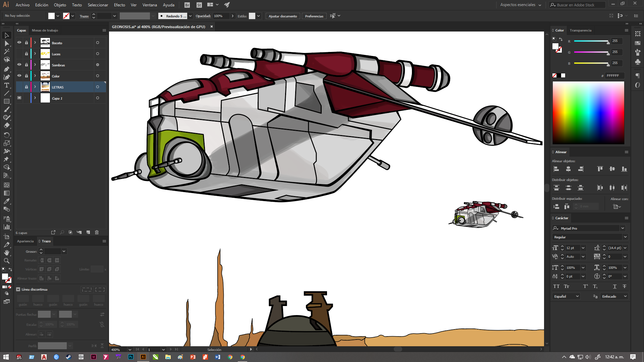This screenshot has width=644, height=362.
Task: Open the Efecto menu
Action: click(x=119, y=5)
